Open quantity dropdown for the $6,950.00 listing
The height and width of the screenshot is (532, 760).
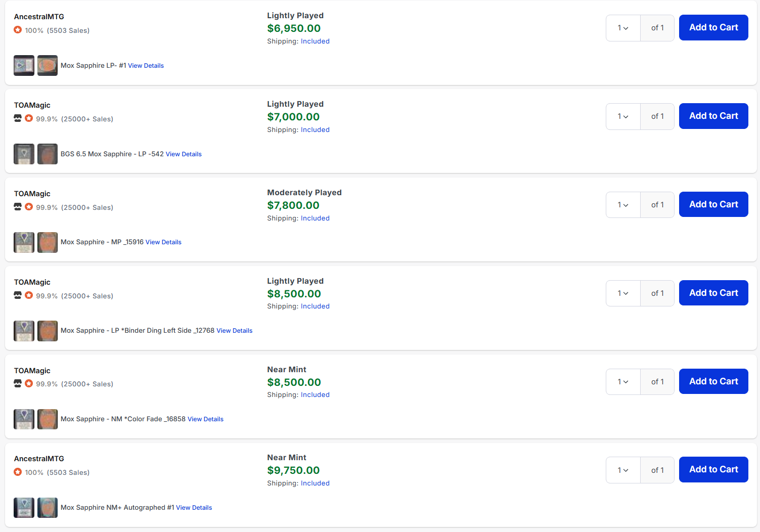click(x=623, y=28)
